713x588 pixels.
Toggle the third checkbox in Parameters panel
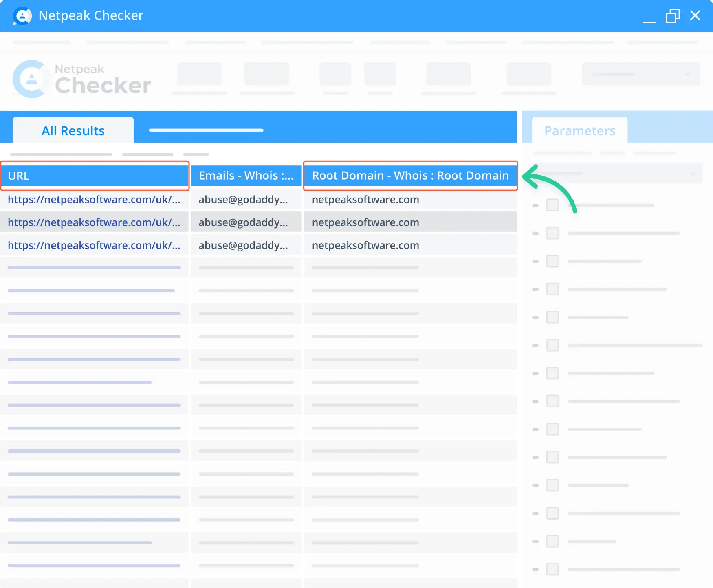(552, 261)
